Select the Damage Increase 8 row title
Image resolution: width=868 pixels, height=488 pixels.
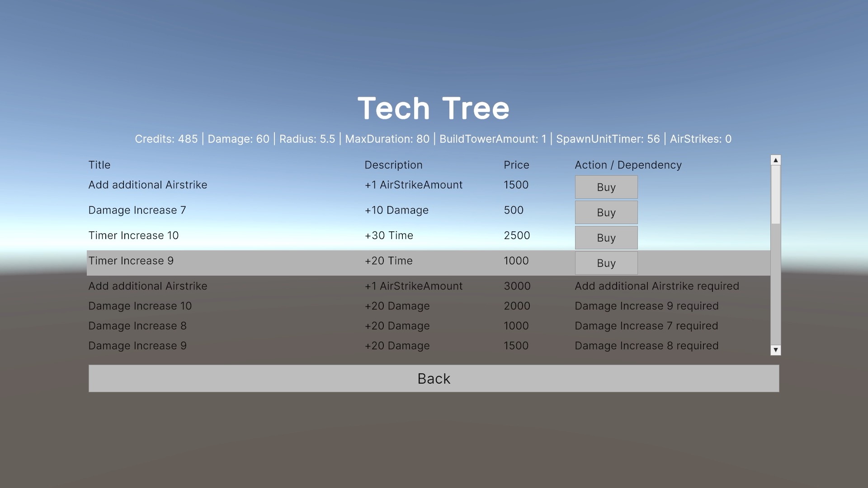pyautogui.click(x=137, y=326)
